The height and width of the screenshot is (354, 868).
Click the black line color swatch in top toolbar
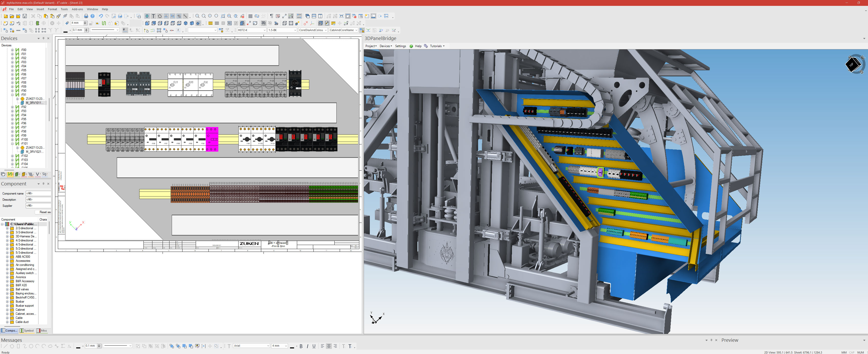point(65,30)
